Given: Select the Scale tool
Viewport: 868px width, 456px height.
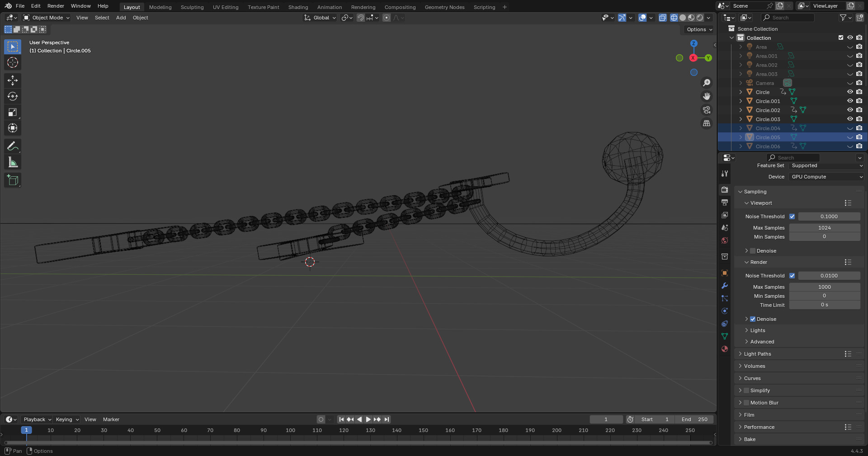Looking at the screenshot, I should [x=13, y=112].
